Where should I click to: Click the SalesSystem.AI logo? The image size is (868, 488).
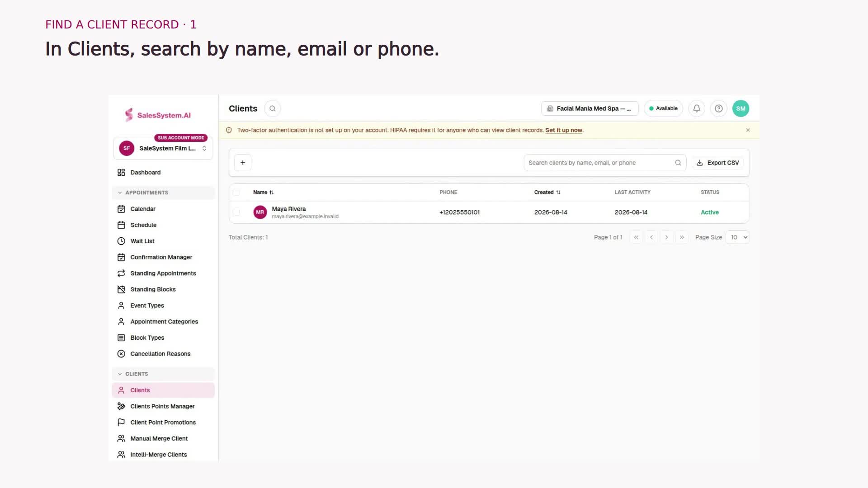[158, 115]
